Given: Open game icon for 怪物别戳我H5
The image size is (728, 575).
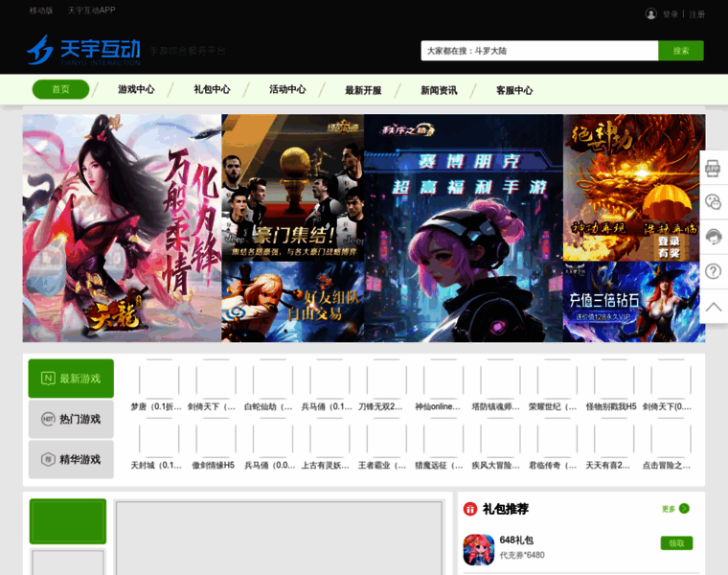Looking at the screenshot, I should tap(614, 379).
